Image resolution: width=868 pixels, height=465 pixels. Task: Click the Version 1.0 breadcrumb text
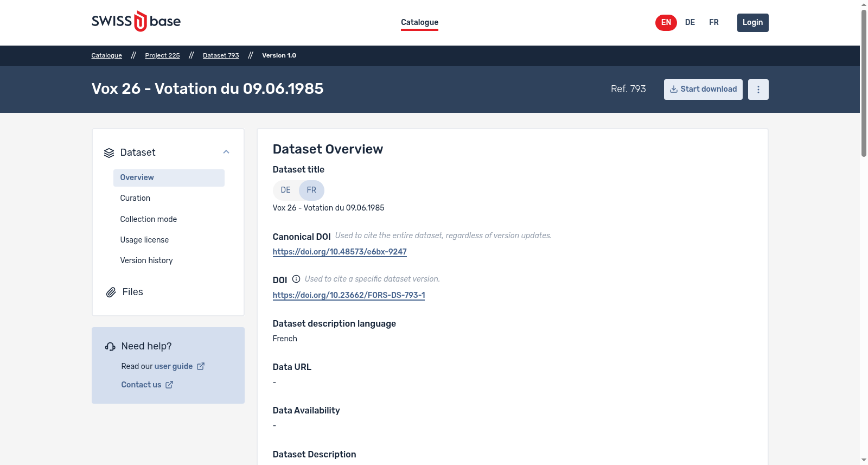point(279,56)
